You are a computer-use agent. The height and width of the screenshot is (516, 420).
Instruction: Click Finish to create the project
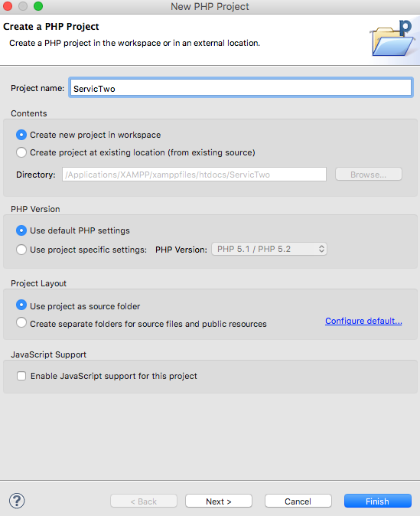[x=378, y=501]
